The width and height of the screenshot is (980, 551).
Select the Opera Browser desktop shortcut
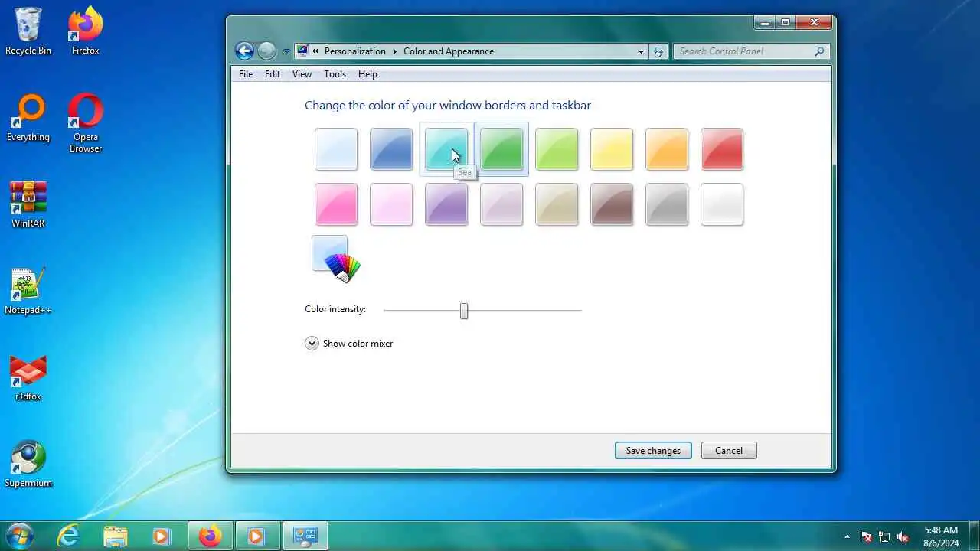point(86,123)
